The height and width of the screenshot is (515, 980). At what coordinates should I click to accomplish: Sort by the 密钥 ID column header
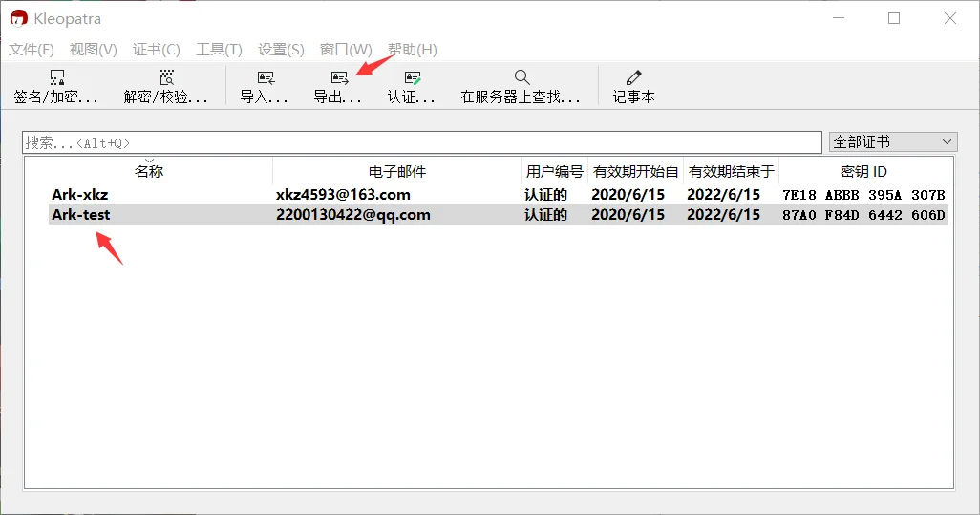click(x=863, y=171)
